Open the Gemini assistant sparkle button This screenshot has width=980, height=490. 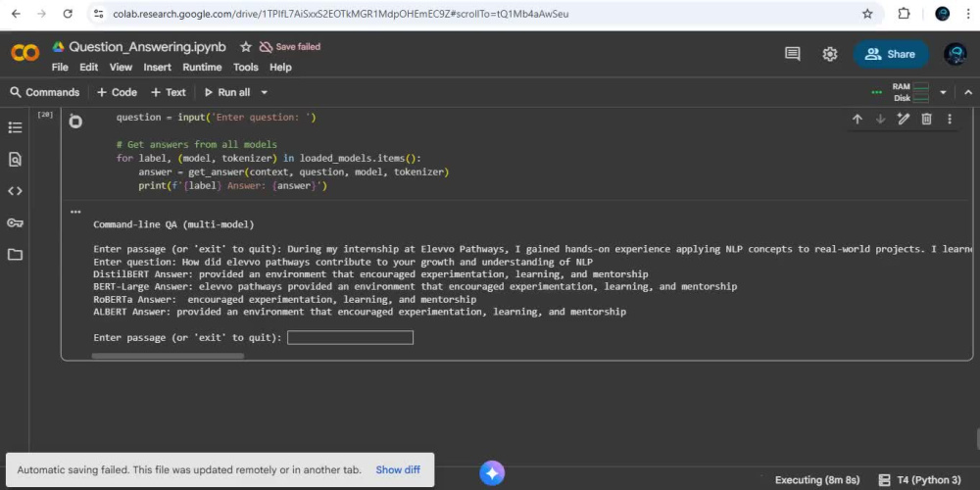(x=492, y=473)
